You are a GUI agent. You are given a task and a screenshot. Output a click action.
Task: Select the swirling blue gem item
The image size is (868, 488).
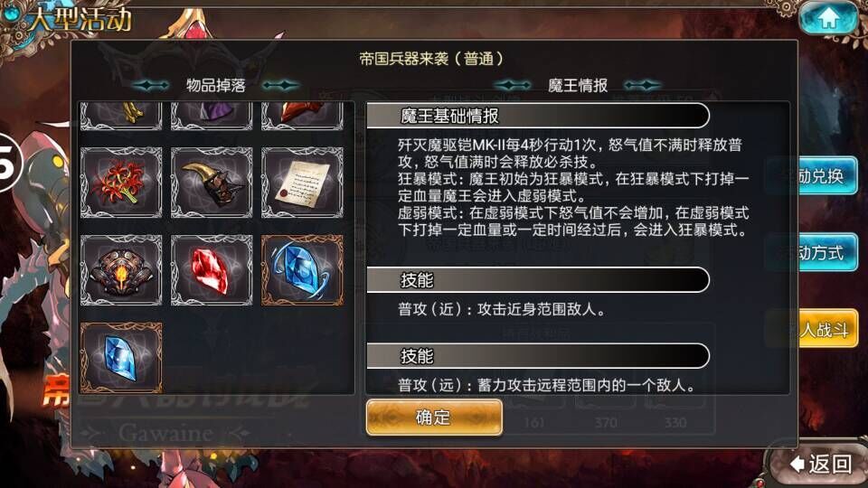[x=302, y=270]
